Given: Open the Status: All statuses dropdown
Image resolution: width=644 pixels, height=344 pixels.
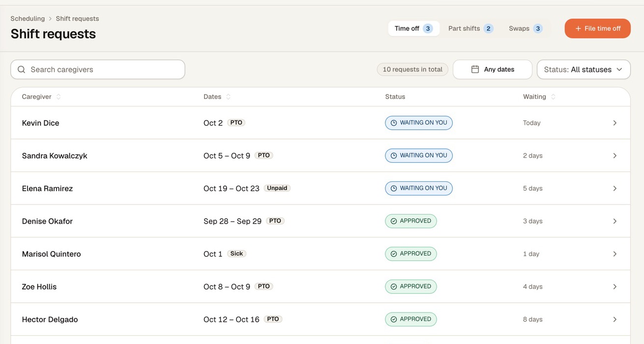Looking at the screenshot, I should [x=584, y=69].
